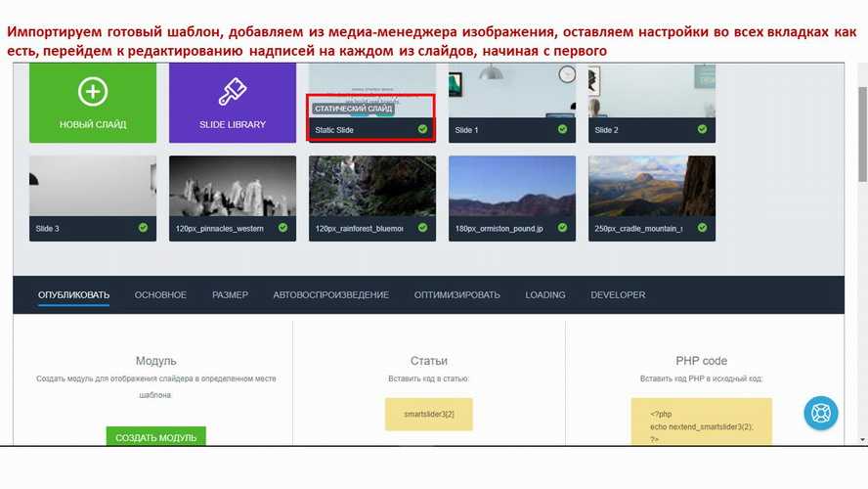The width and height of the screenshot is (868, 489).
Task: Toggle published checkmark on Slide 2
Action: pos(702,129)
